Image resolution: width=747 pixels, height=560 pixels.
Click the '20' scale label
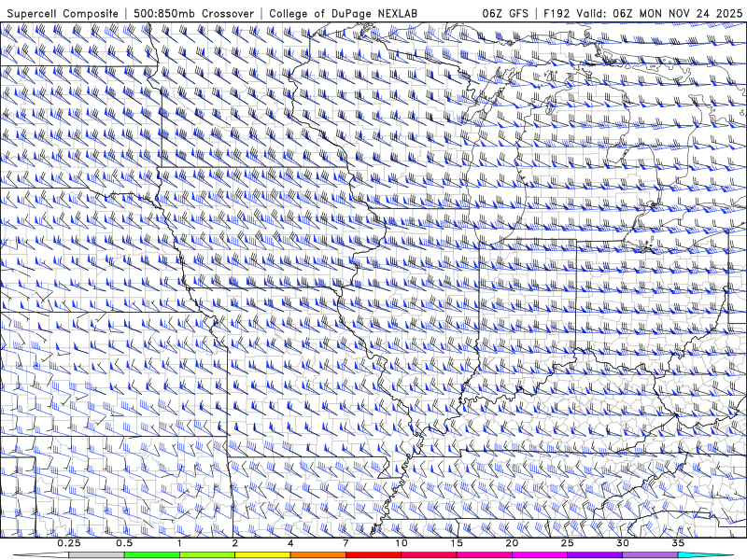click(x=512, y=543)
